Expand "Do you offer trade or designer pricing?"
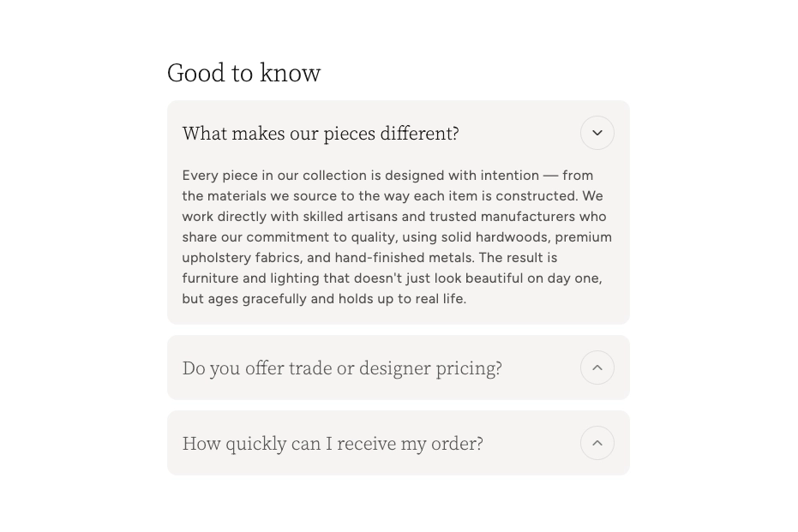Image resolution: width=798 pixels, height=532 pixels. [342, 368]
